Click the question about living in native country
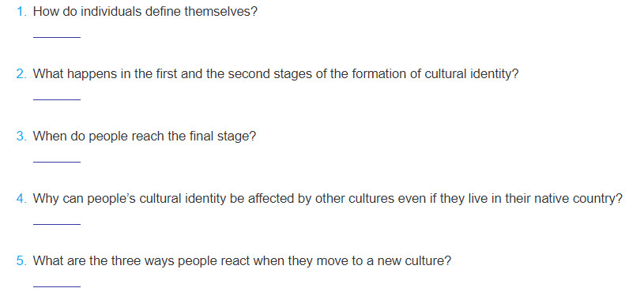 tap(328, 198)
